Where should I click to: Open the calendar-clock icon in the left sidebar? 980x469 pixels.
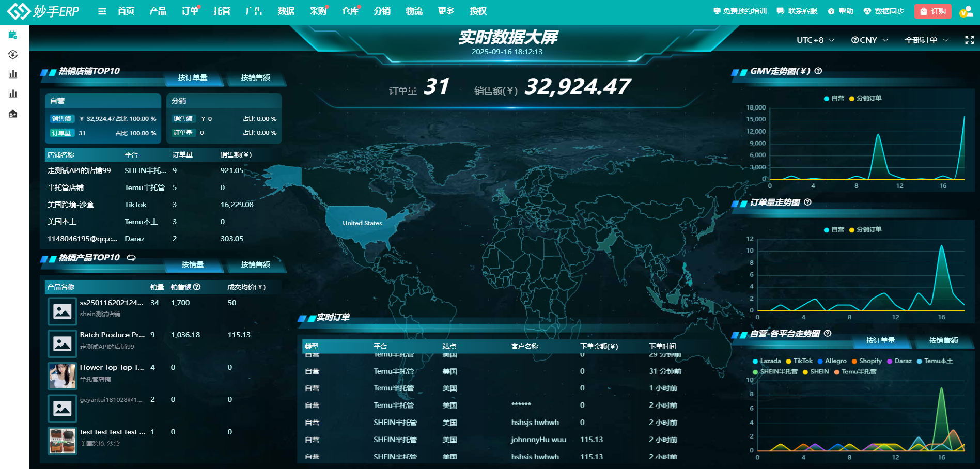[x=13, y=35]
